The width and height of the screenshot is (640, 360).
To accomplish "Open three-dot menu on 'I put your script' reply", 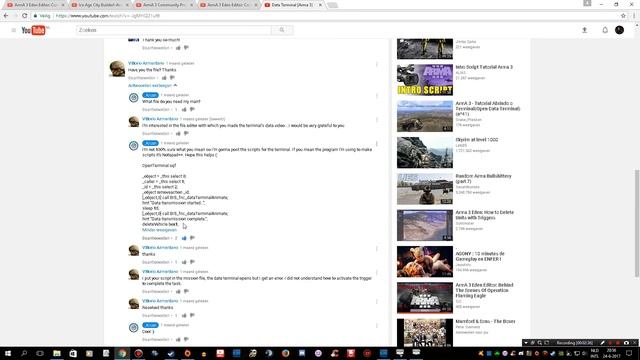I will click(377, 273).
